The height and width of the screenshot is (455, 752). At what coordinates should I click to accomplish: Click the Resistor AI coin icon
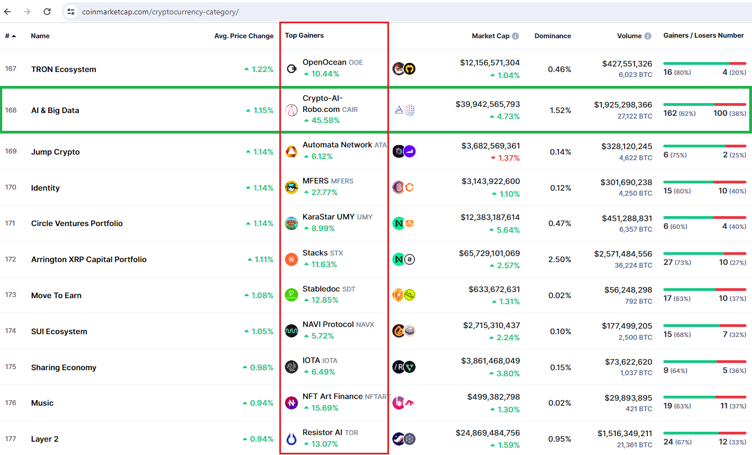pos(292,439)
